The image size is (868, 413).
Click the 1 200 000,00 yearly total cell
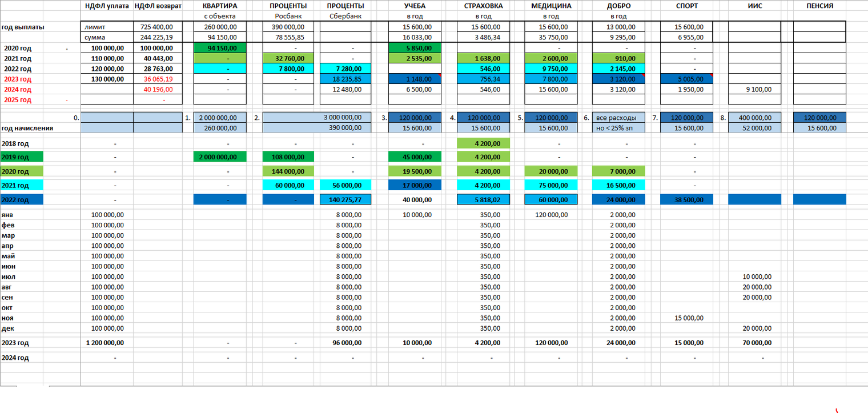pyautogui.click(x=107, y=343)
